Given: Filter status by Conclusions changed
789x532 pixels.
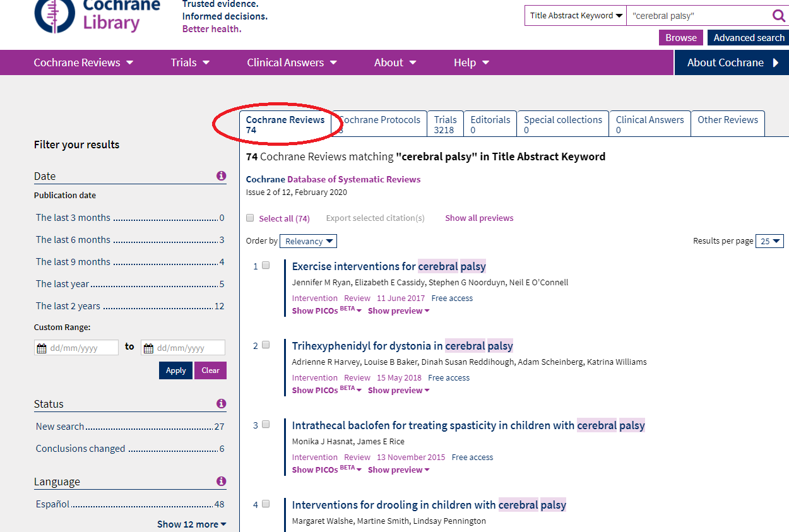Looking at the screenshot, I should 130,449.
